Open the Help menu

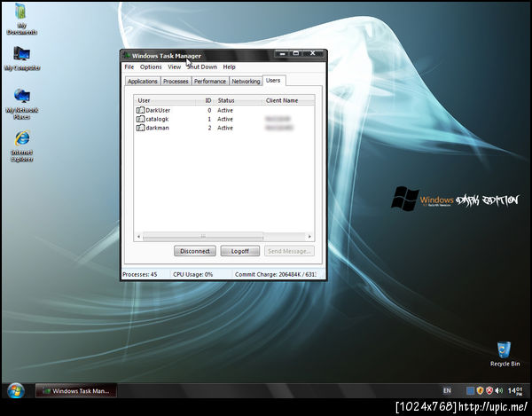[x=229, y=67]
